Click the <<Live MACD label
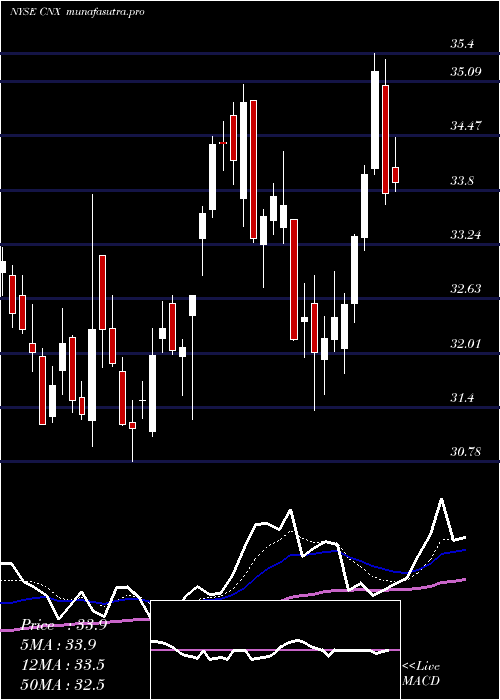The width and height of the screenshot is (500, 700). click(421, 674)
